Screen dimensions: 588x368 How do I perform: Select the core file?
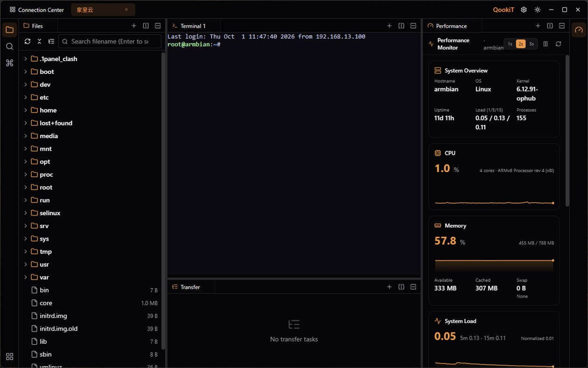tap(91, 303)
